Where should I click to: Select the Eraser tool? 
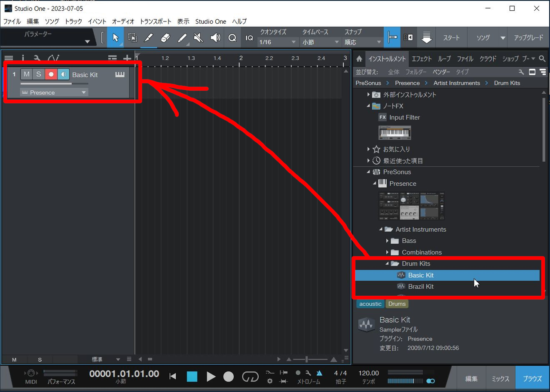coord(165,38)
